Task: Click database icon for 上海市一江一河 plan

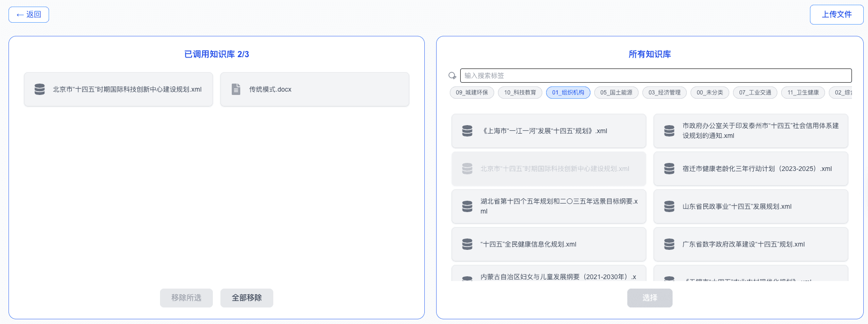Action: [x=467, y=131]
